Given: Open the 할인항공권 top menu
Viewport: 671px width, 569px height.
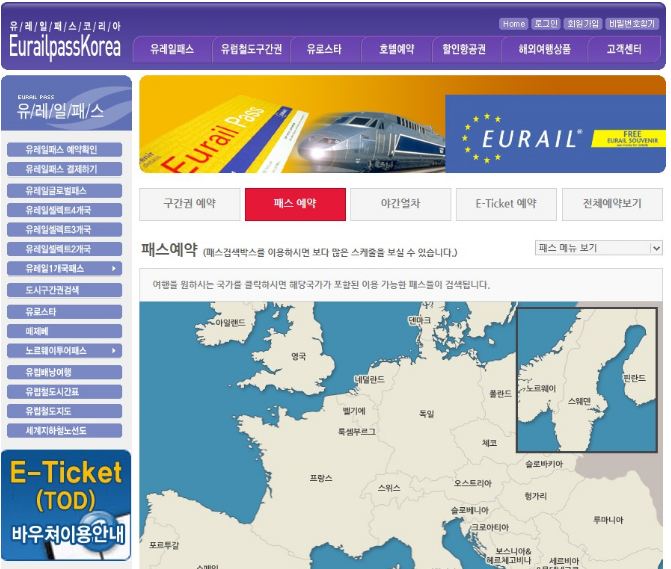Looking at the screenshot, I should click(x=464, y=49).
